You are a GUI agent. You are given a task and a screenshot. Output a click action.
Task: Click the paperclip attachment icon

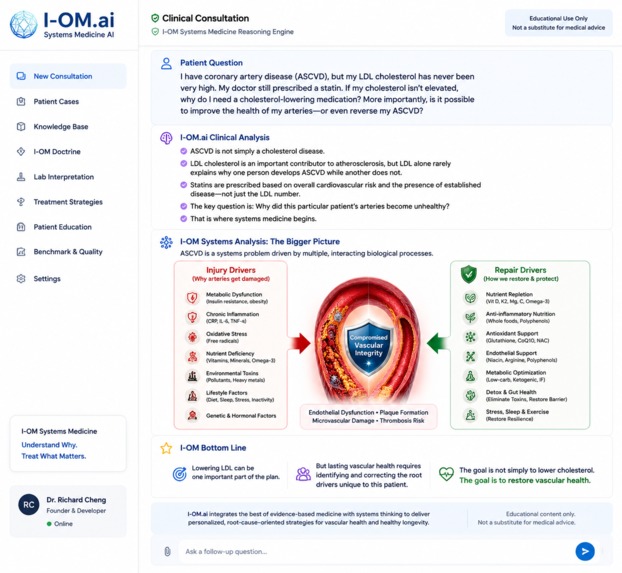pyautogui.click(x=167, y=552)
